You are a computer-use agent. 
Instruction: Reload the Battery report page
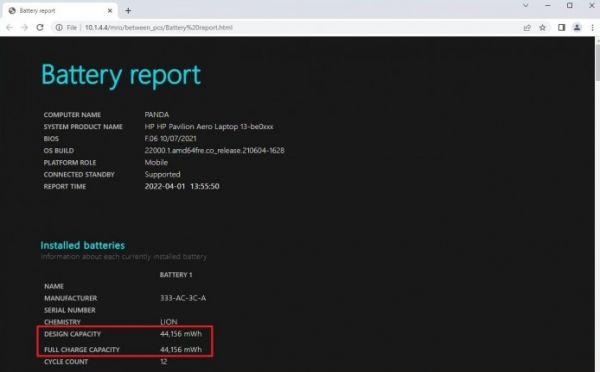click(x=40, y=27)
